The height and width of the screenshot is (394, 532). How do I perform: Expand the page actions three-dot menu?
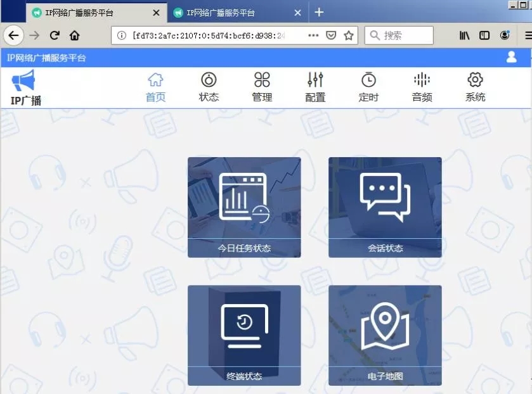point(313,35)
